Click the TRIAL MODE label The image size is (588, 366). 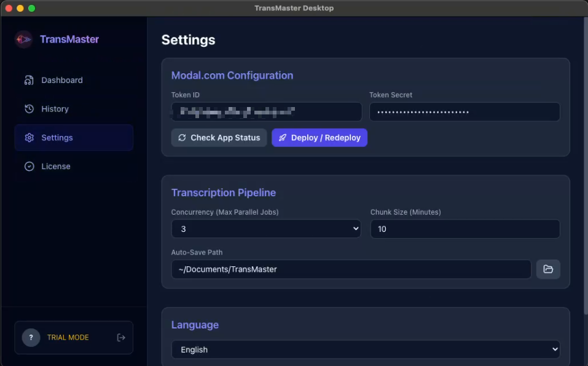pyautogui.click(x=69, y=337)
